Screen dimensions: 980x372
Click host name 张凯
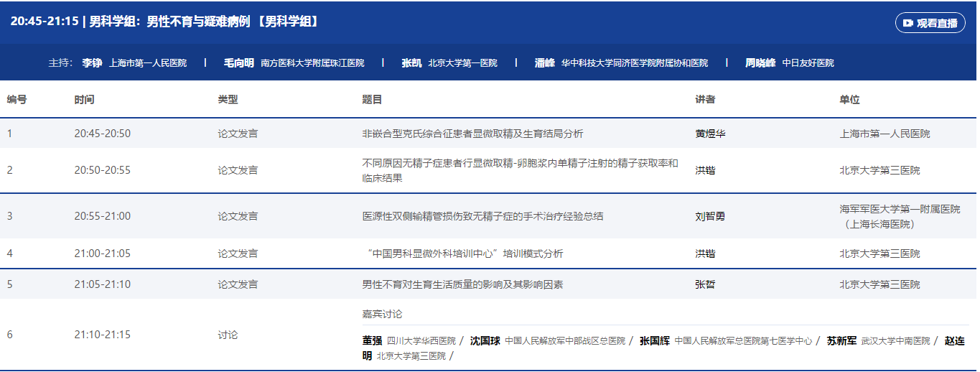click(x=411, y=63)
